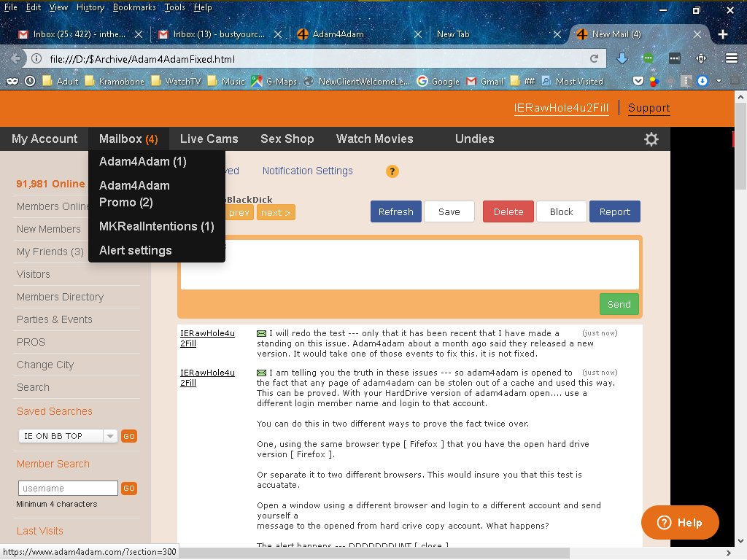
Task: Click the dark password extension icon
Action: [675, 58]
